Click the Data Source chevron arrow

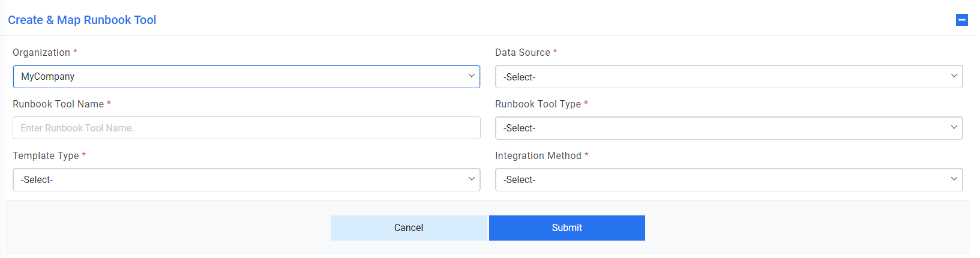[954, 76]
